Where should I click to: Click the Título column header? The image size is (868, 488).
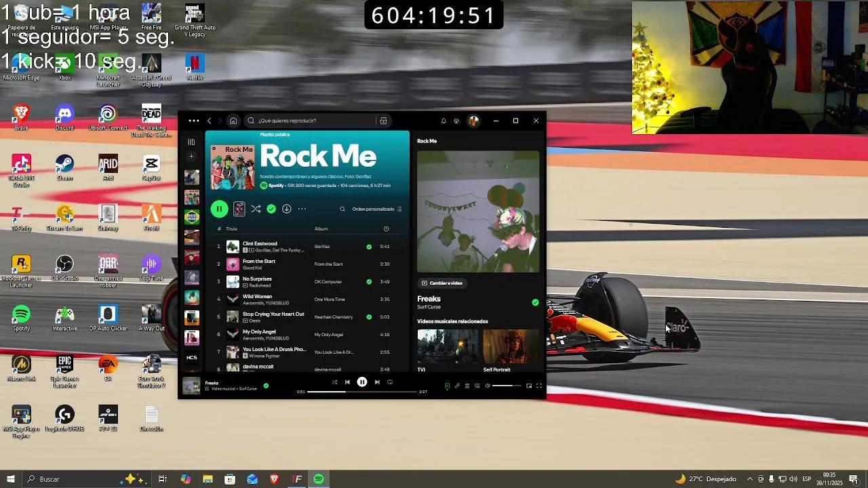(231, 229)
